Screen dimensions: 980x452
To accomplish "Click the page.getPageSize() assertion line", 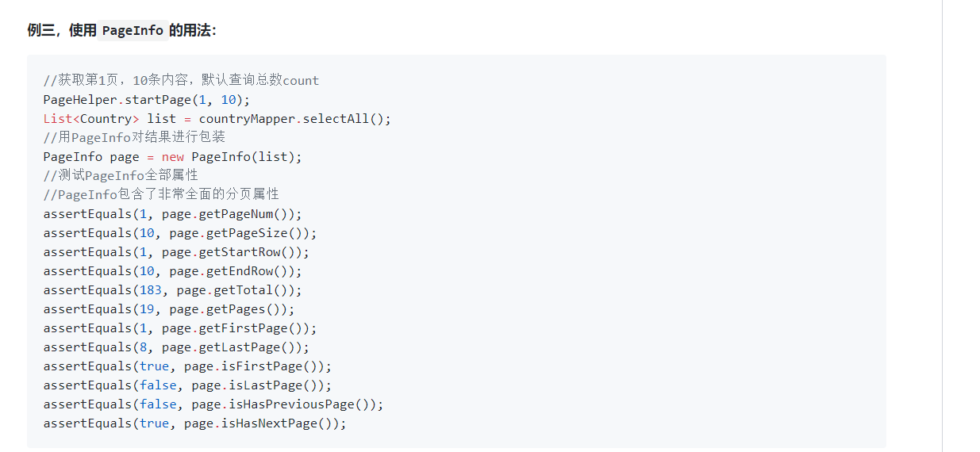I will tap(179, 233).
